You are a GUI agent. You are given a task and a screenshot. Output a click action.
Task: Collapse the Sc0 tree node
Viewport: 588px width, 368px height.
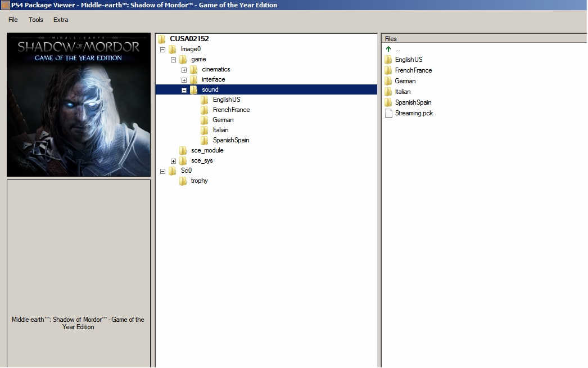163,171
